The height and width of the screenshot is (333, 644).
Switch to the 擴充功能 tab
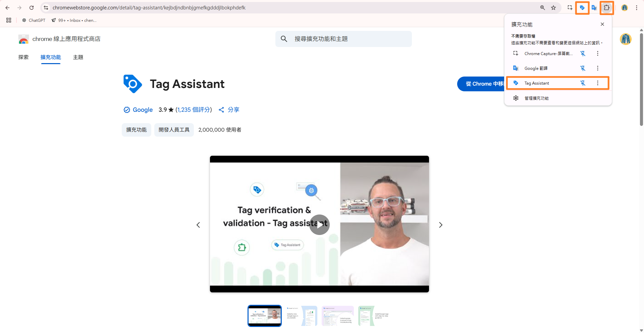pyautogui.click(x=51, y=57)
